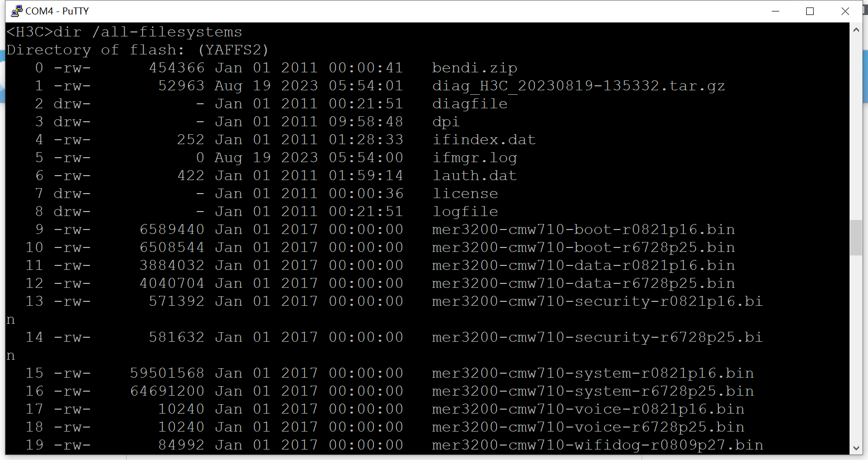Click the COM4 - PuTTY title text
Image resolution: width=868 pixels, height=460 pixels.
pos(57,11)
